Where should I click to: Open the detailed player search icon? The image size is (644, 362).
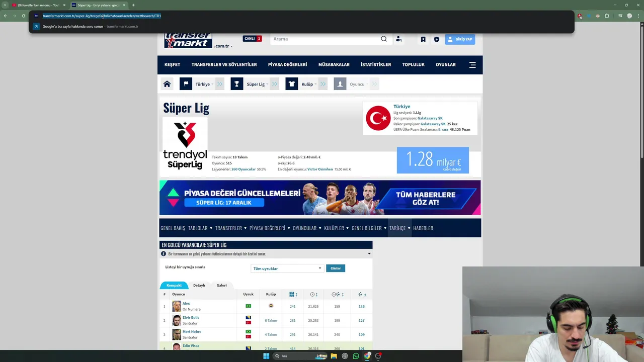point(399,39)
